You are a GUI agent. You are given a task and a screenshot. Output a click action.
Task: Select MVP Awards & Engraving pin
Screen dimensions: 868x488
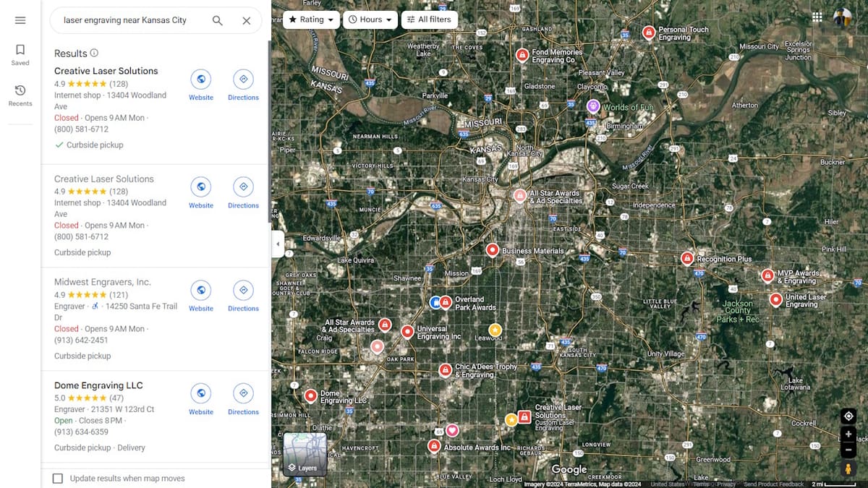[x=767, y=275]
